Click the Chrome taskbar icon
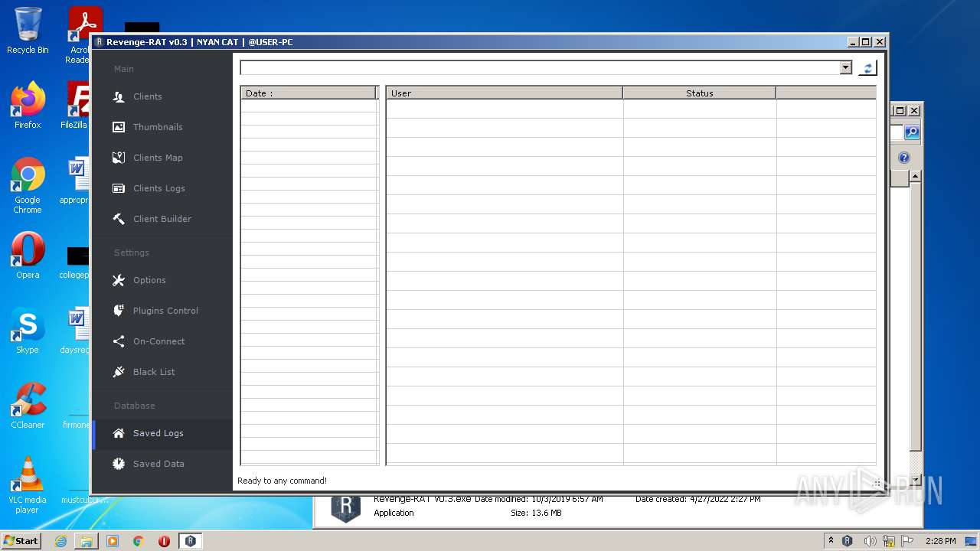980x551 pixels. (x=139, y=541)
